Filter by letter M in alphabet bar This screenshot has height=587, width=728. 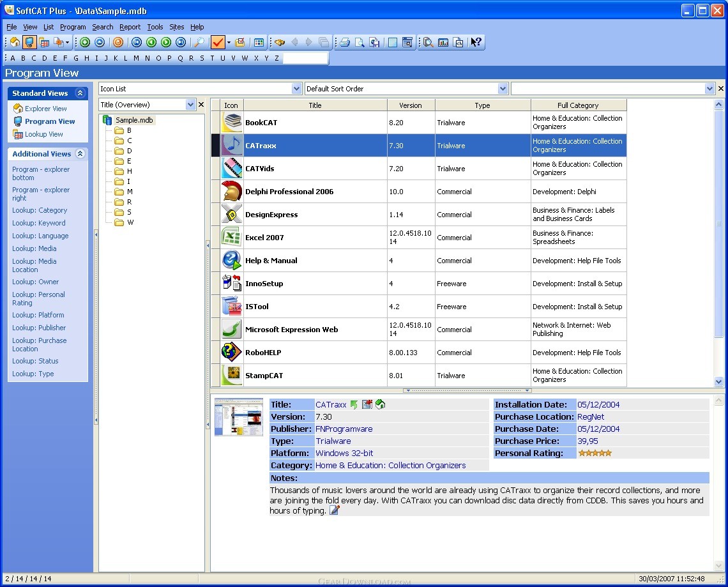136,58
